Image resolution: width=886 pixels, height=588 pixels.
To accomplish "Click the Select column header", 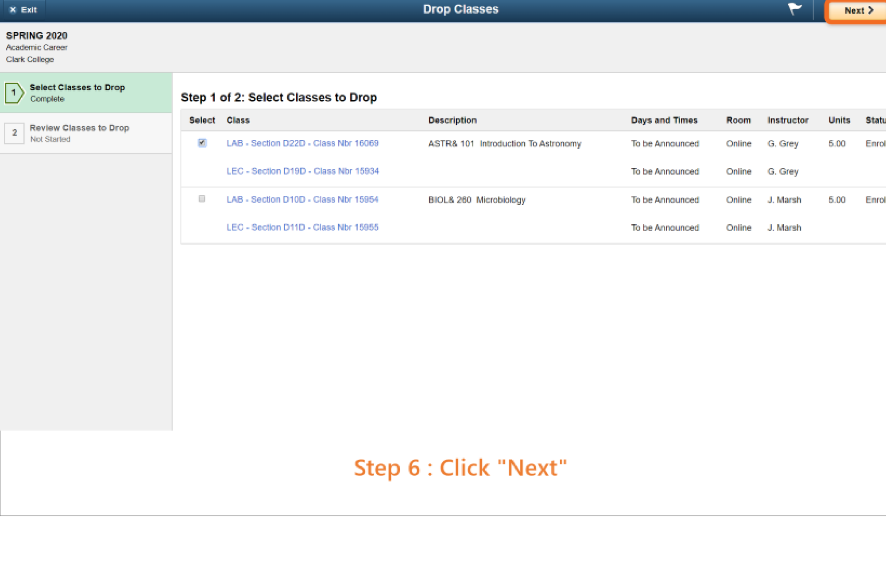I will (202, 120).
